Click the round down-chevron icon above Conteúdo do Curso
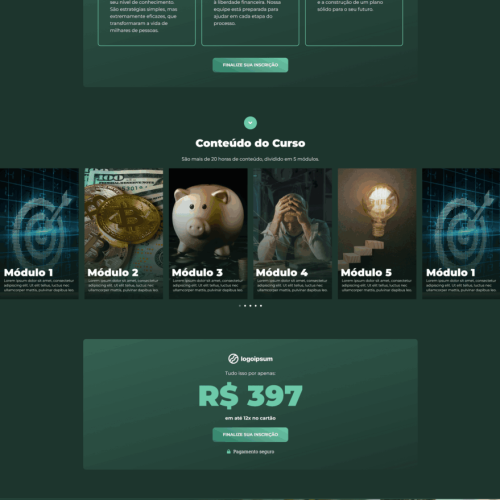The height and width of the screenshot is (500, 500). coord(250,123)
